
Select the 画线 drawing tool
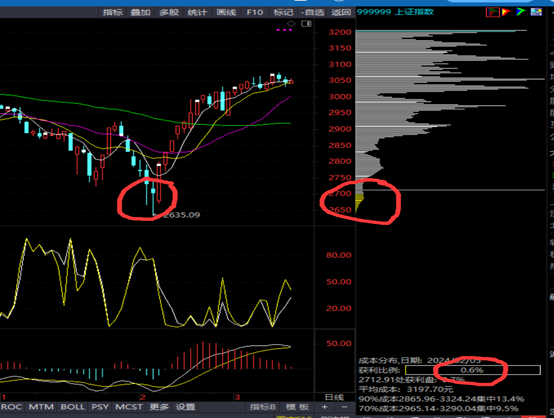click(226, 12)
